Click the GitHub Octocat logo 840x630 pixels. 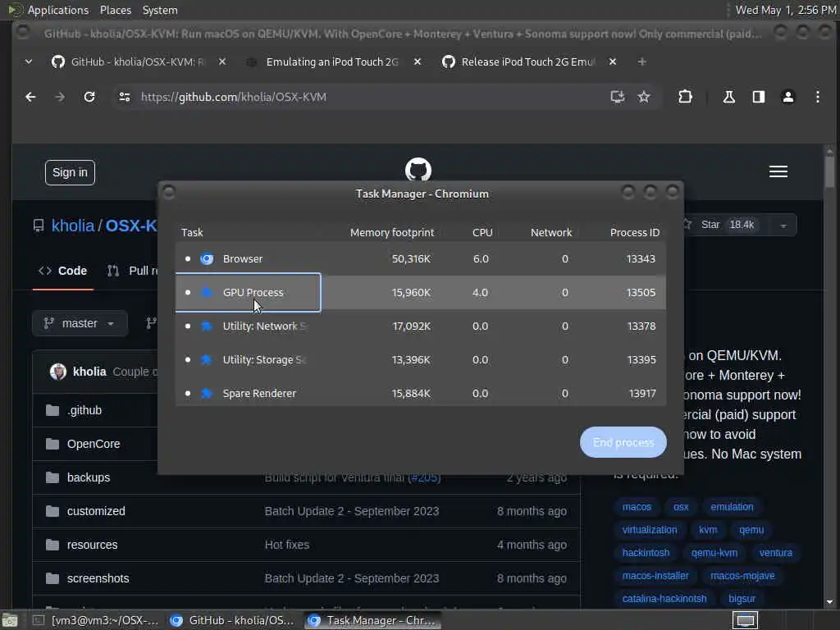point(418,169)
